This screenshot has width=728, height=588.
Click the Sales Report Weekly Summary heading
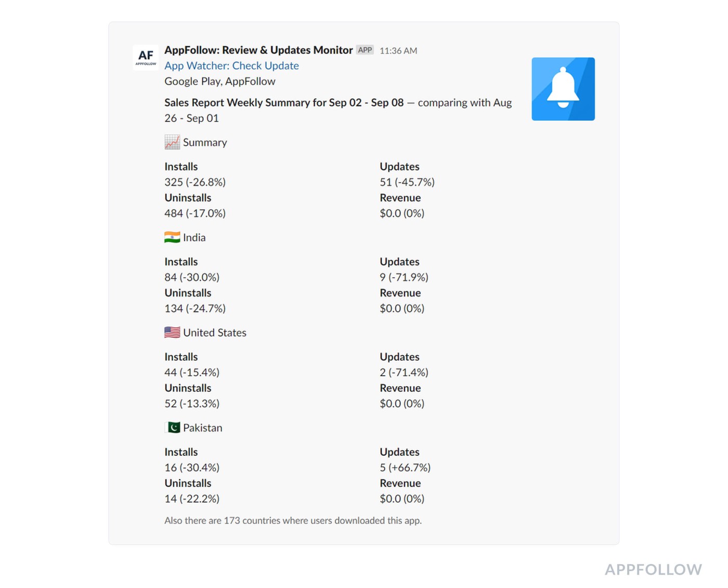click(x=283, y=103)
